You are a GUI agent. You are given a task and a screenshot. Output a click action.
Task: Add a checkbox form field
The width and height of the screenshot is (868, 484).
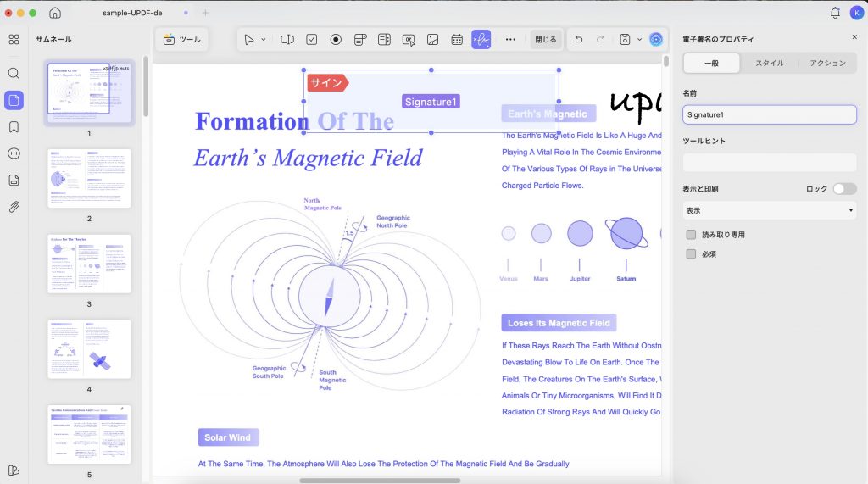[x=312, y=39]
